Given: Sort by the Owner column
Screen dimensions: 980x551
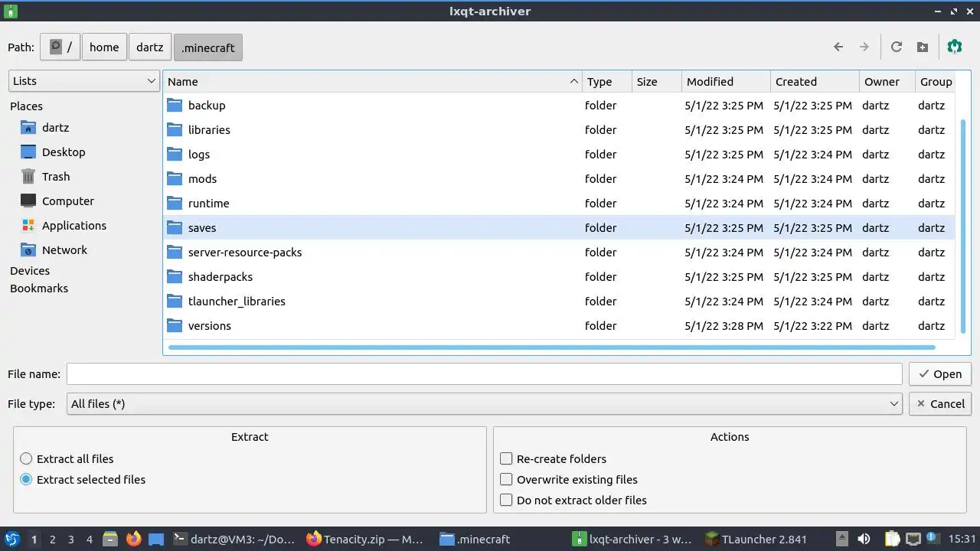Looking at the screenshot, I should pos(887,82).
